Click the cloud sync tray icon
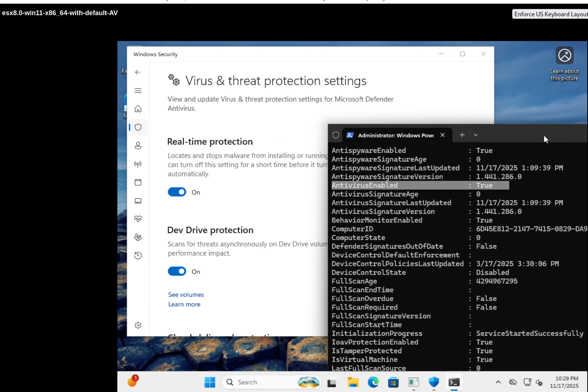This screenshot has height=392, width=588. [x=513, y=382]
